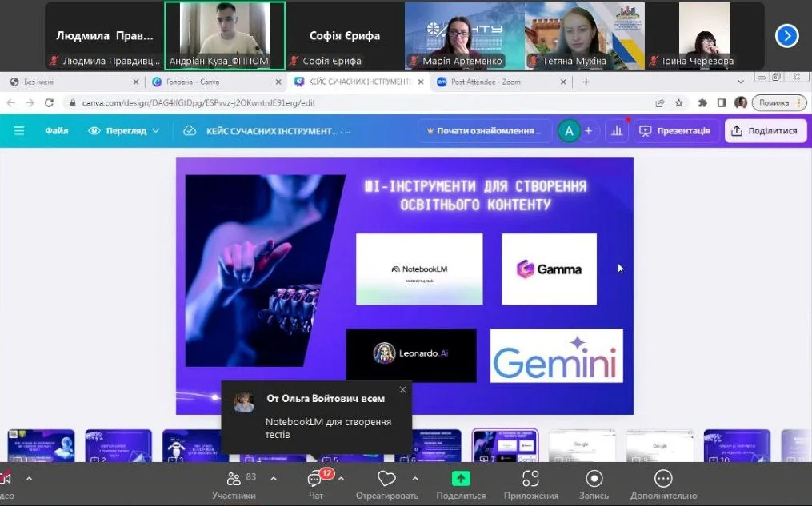Image resolution: width=812 pixels, height=506 pixels.
Task: Switch to the Post Attendee - Zoom tab
Action: pyautogui.click(x=496, y=82)
